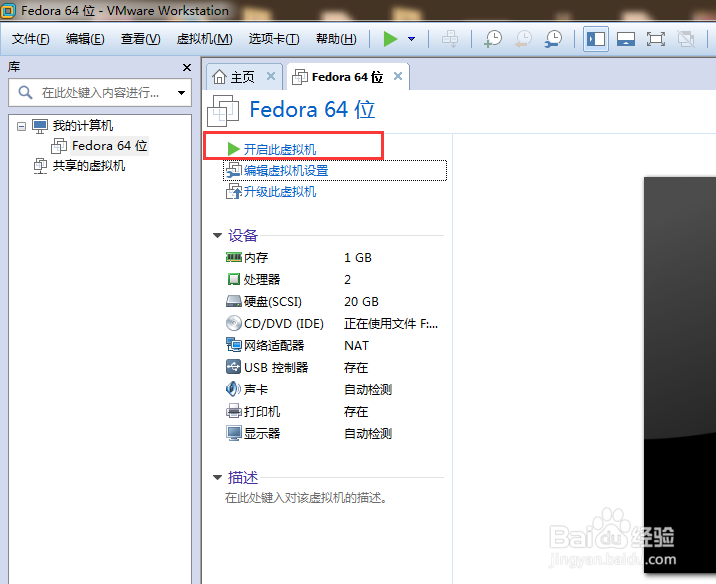Click the virtual machine preview screen thumbnail
716x584 pixels.
coord(680,374)
